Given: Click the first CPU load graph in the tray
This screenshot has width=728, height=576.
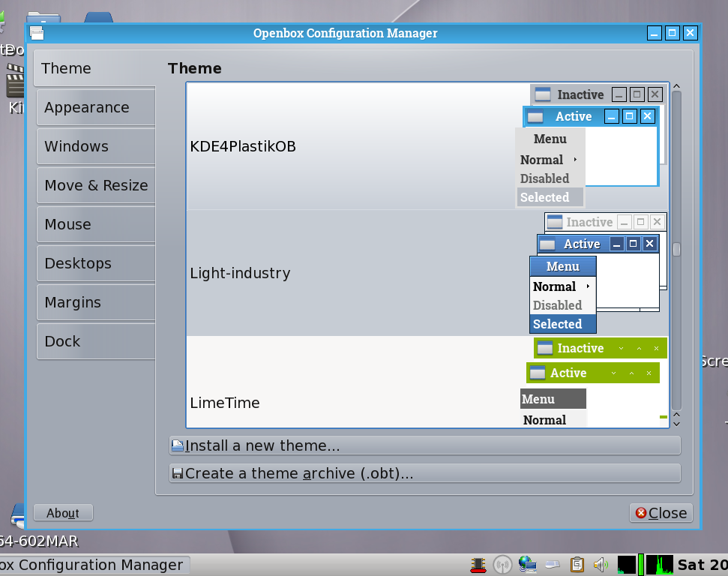Looking at the screenshot, I should pos(626,565).
